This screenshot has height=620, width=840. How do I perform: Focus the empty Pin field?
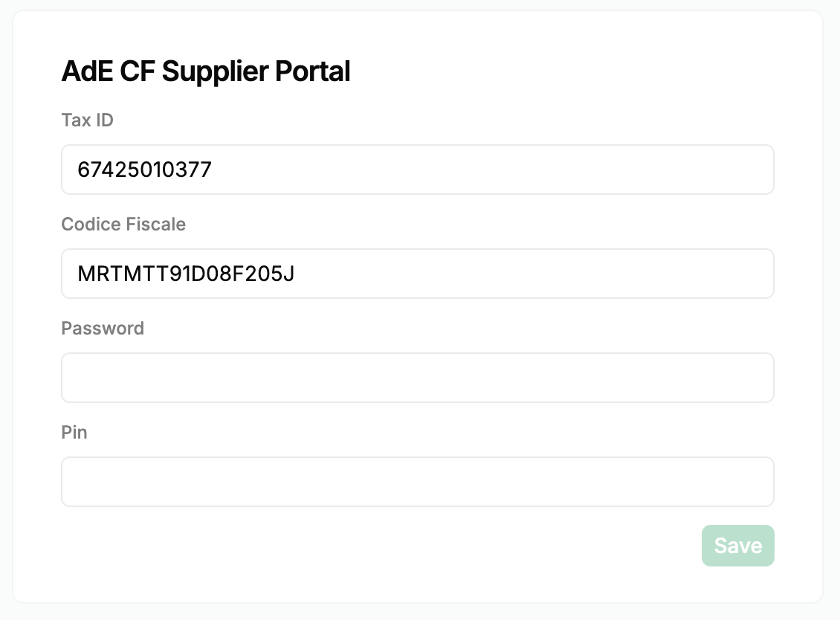click(x=417, y=481)
